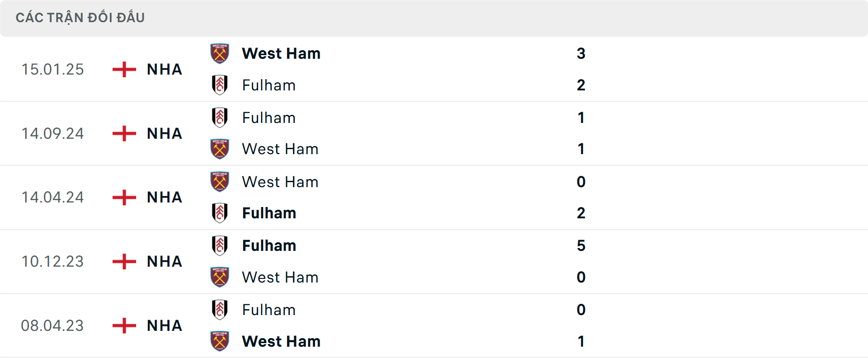
Task: Select Fulham's name in the 10.12.23 match
Action: pyautogui.click(x=269, y=245)
